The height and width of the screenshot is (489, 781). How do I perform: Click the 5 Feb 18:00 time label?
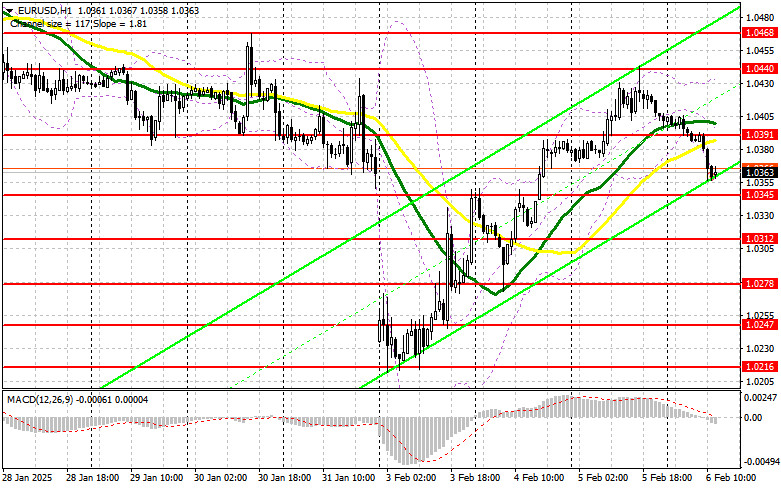click(667, 478)
